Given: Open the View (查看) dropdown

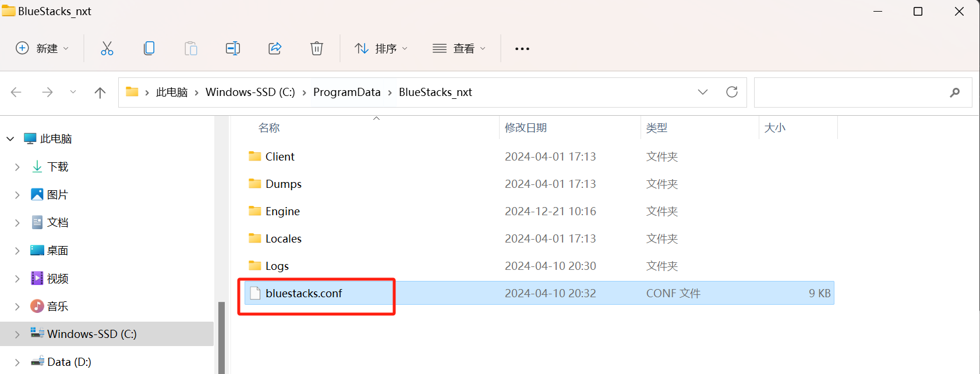Looking at the screenshot, I should (459, 48).
